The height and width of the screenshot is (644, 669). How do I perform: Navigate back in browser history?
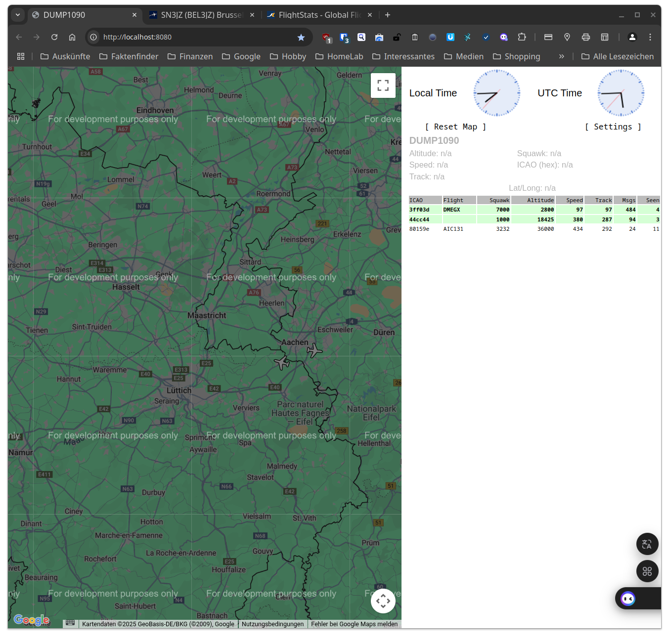point(19,37)
